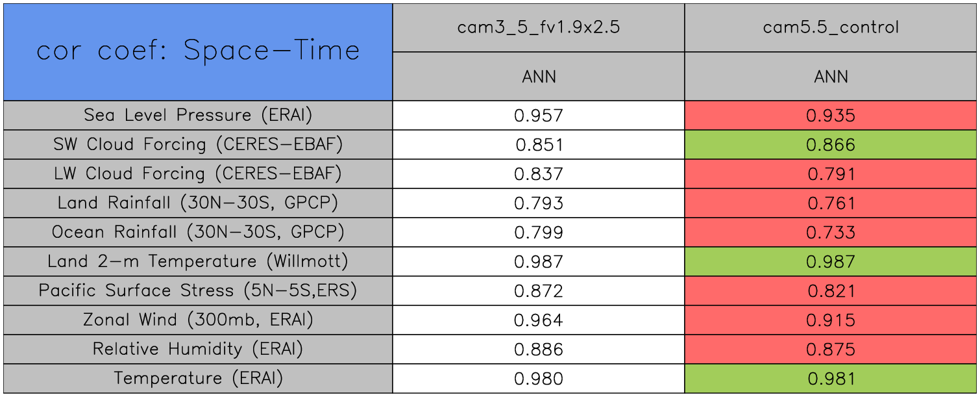
Task: Click ANN under the cam3_5_fv1.9x2.5 header
Action: pyautogui.click(x=538, y=77)
